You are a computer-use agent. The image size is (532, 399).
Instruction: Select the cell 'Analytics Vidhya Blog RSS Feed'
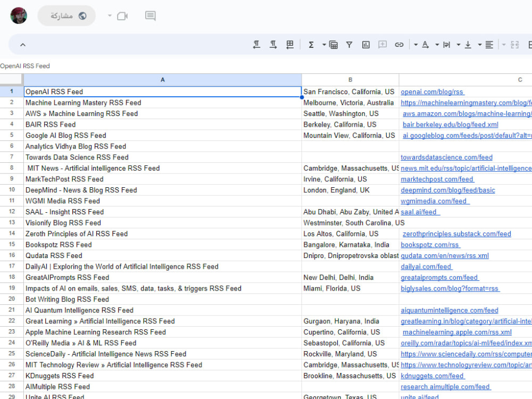point(162,146)
